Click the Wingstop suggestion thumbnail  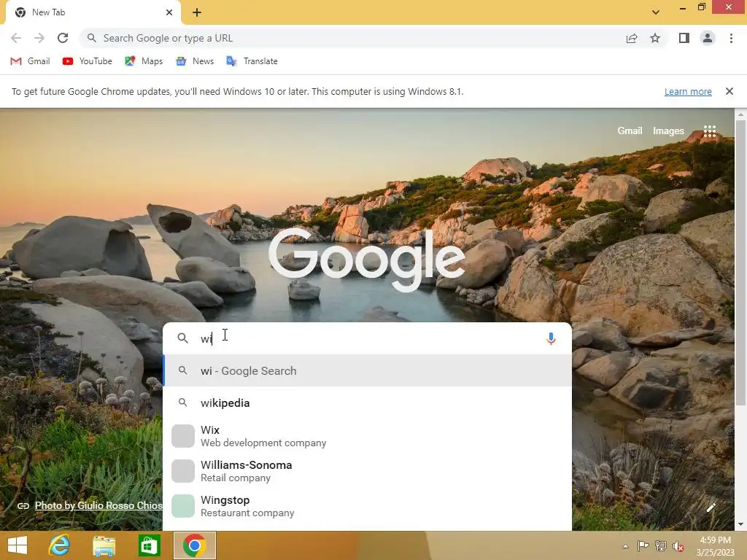pyautogui.click(x=183, y=506)
